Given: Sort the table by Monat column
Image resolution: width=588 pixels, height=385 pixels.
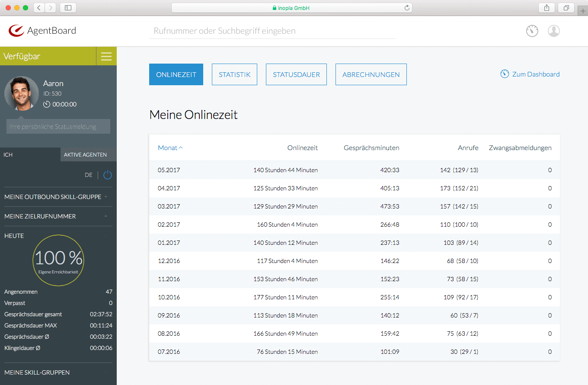Looking at the screenshot, I should tap(170, 148).
